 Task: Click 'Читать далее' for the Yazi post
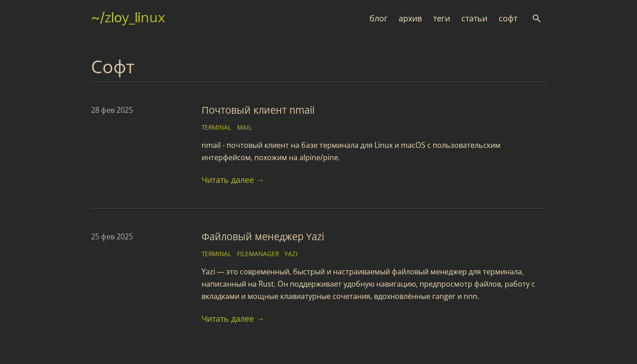tap(233, 319)
